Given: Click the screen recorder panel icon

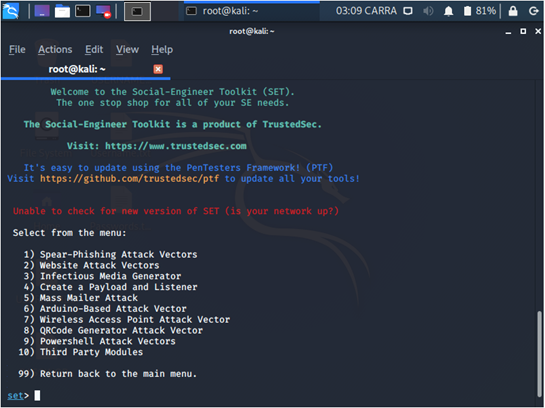Looking at the screenshot, I should [x=103, y=11].
